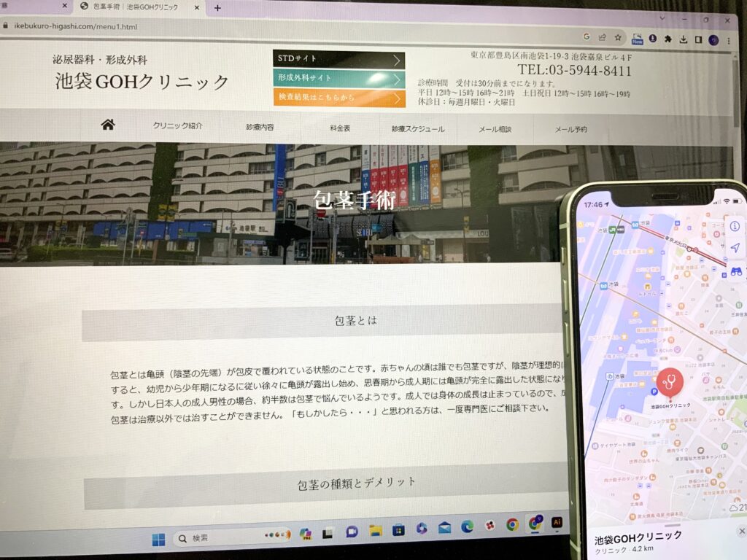Open メール相談 menu item

pyautogui.click(x=495, y=130)
